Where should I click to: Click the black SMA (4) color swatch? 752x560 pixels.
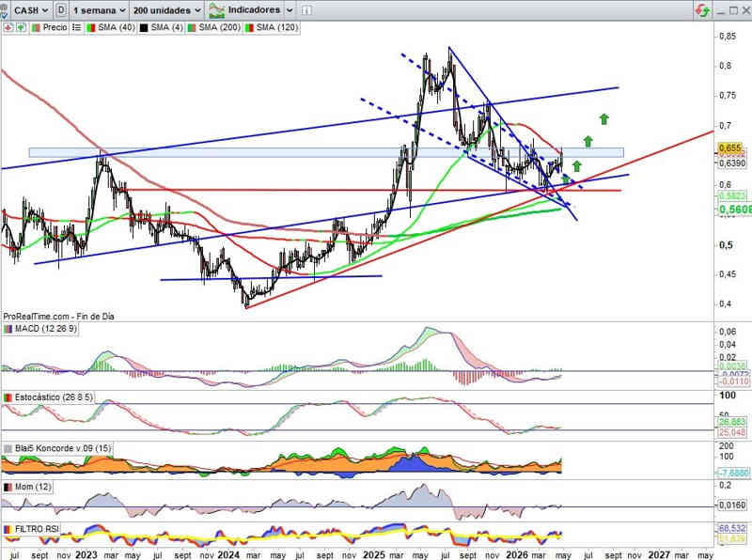pos(144,28)
